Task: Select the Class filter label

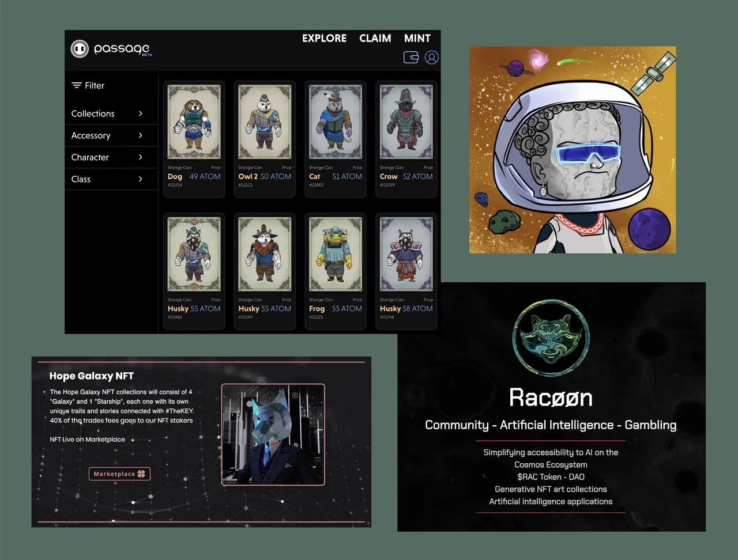Action: point(81,179)
